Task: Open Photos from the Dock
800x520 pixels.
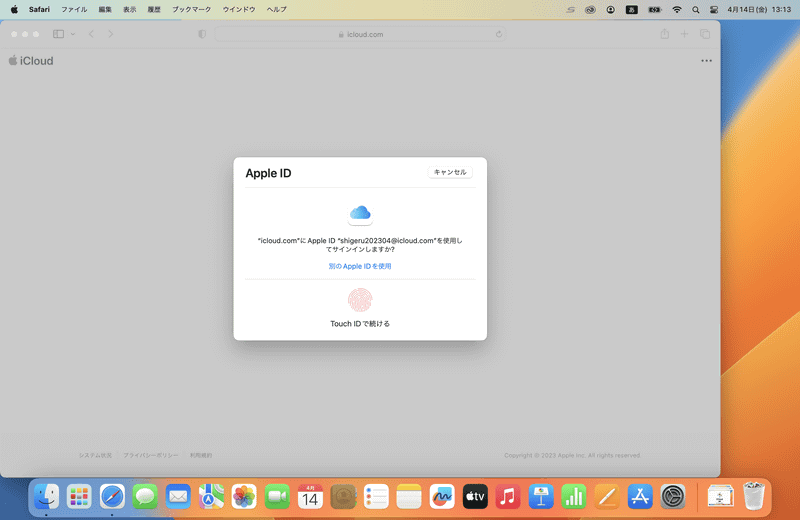Action: (x=244, y=497)
